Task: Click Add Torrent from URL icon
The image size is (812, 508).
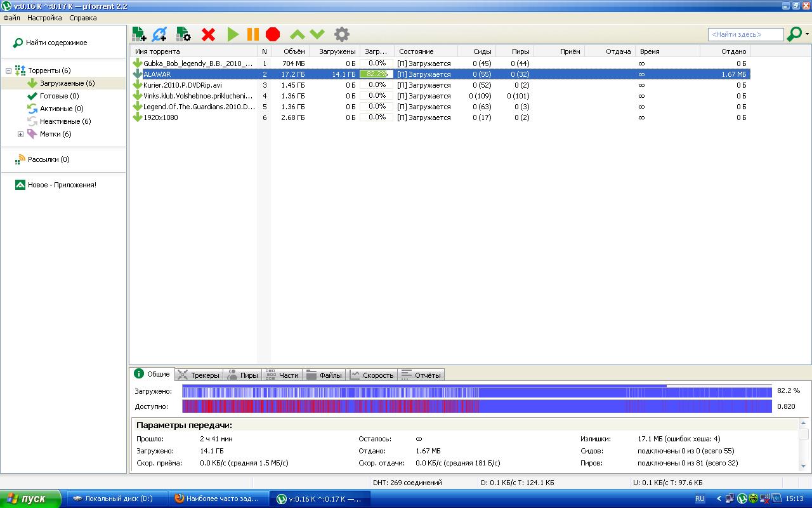Action: tap(160, 34)
